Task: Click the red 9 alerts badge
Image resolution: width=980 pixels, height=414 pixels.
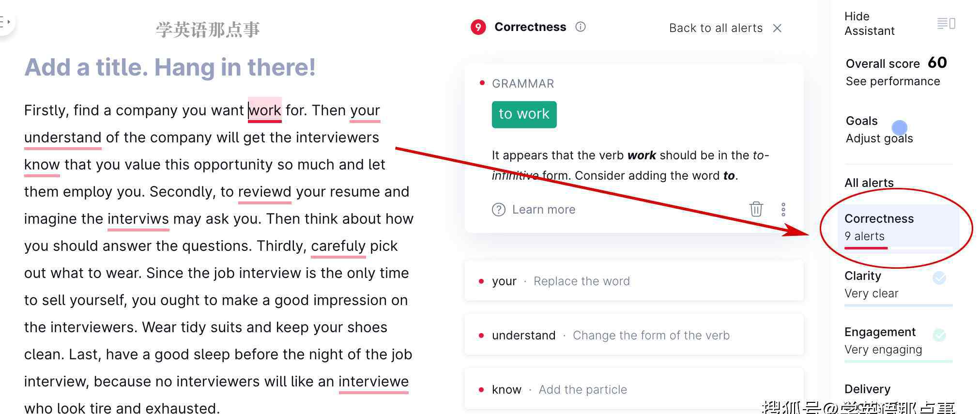Action: (478, 27)
